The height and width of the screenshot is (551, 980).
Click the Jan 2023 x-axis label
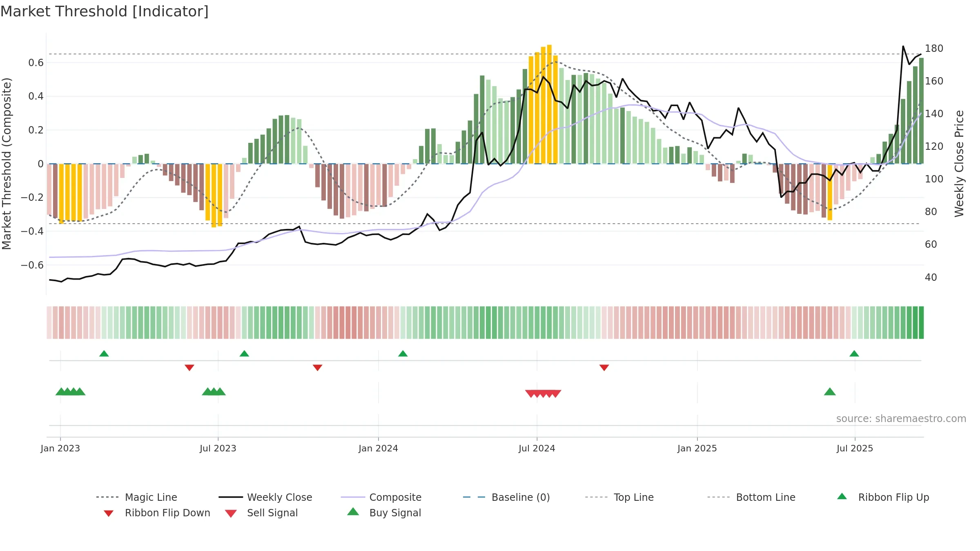coord(60,448)
